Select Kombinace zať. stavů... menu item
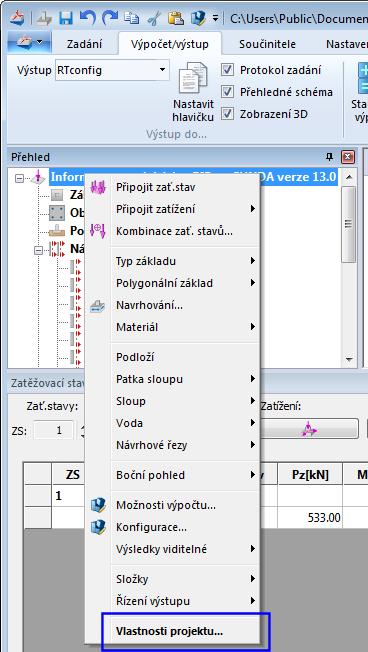 click(x=173, y=231)
